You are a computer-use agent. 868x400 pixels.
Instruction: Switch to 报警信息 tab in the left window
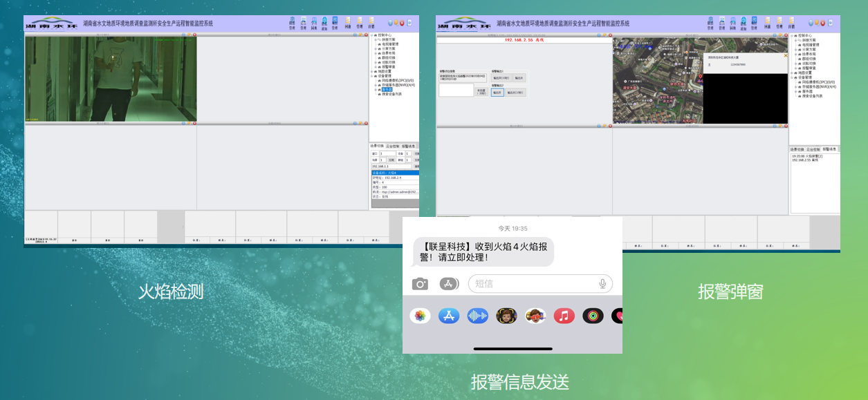[x=409, y=146]
